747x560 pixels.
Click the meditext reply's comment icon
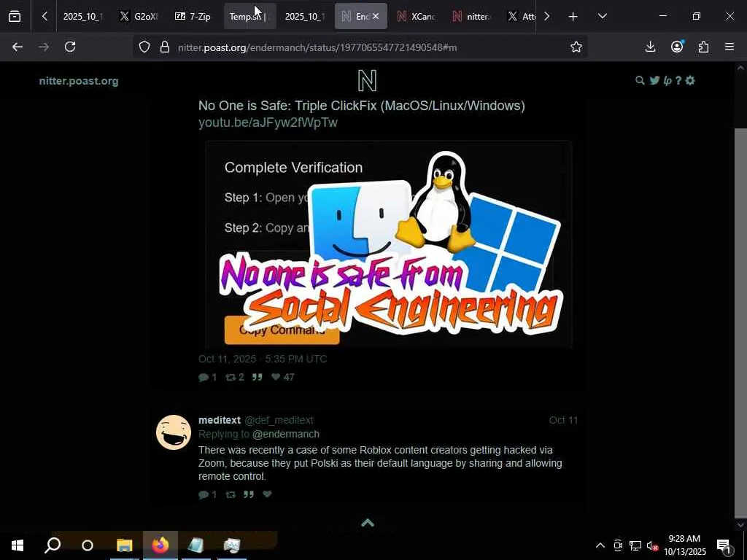(204, 495)
